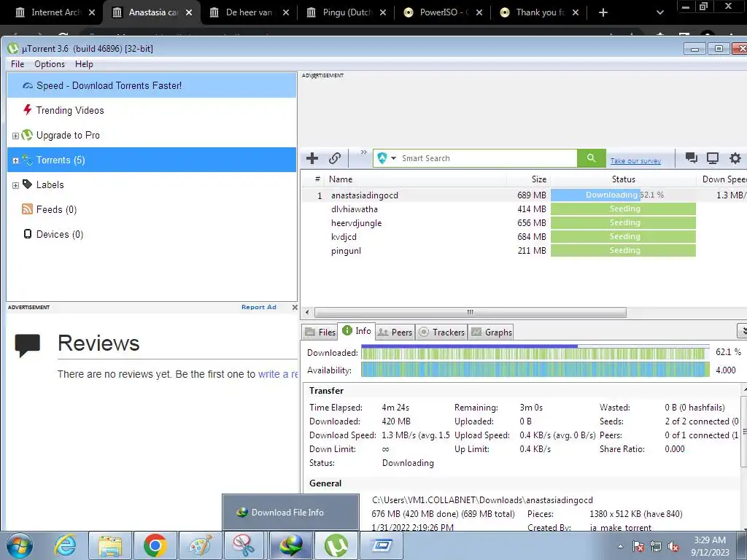Click the write a review link
The width and height of the screenshot is (747, 560).
coord(278,374)
